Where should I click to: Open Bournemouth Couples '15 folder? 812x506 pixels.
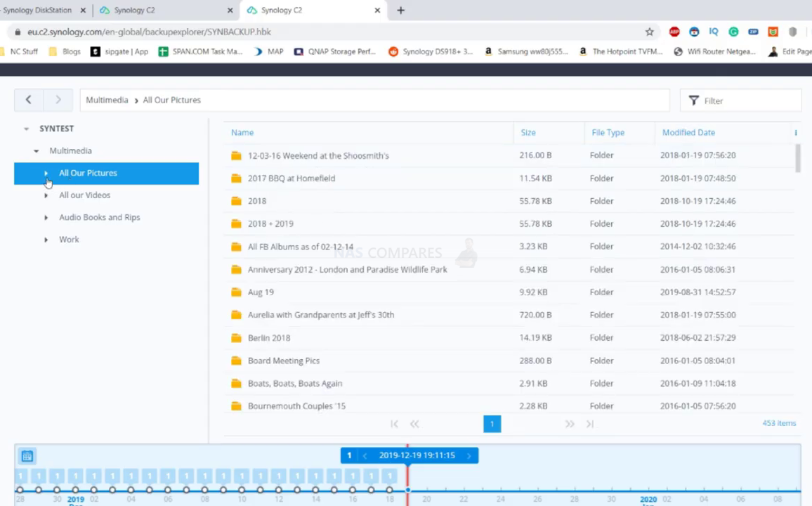pyautogui.click(x=509, y=405)
